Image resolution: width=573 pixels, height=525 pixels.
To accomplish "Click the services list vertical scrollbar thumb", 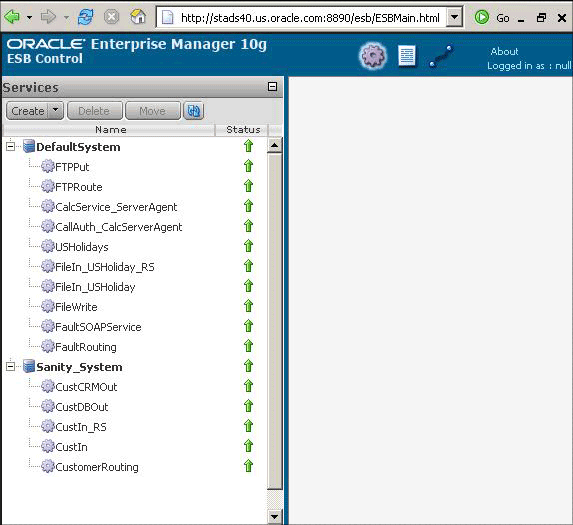I will (x=274, y=321).
